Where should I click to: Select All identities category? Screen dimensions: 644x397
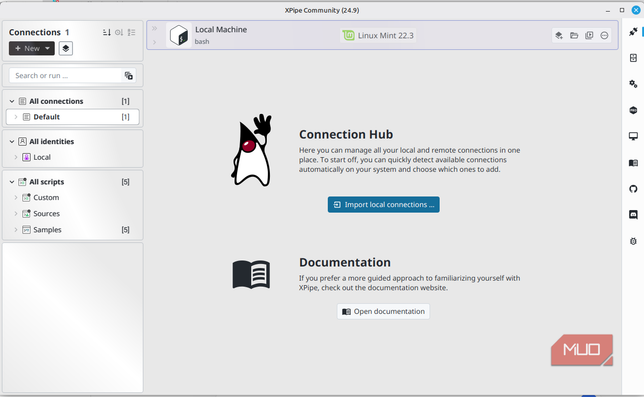[x=73, y=141]
